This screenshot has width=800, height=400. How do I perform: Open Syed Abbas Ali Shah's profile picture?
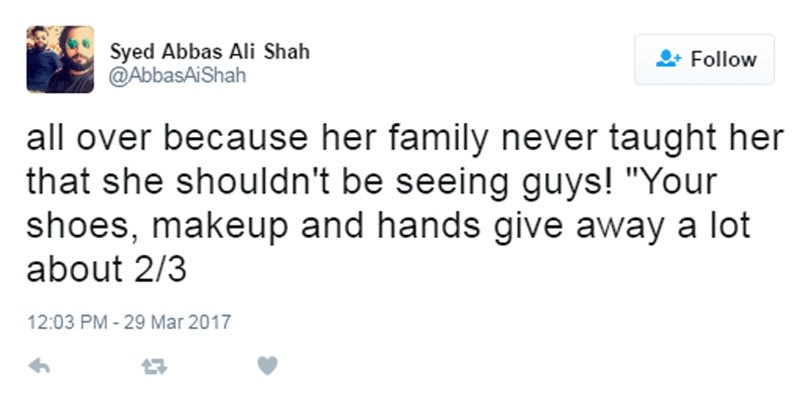[60, 60]
